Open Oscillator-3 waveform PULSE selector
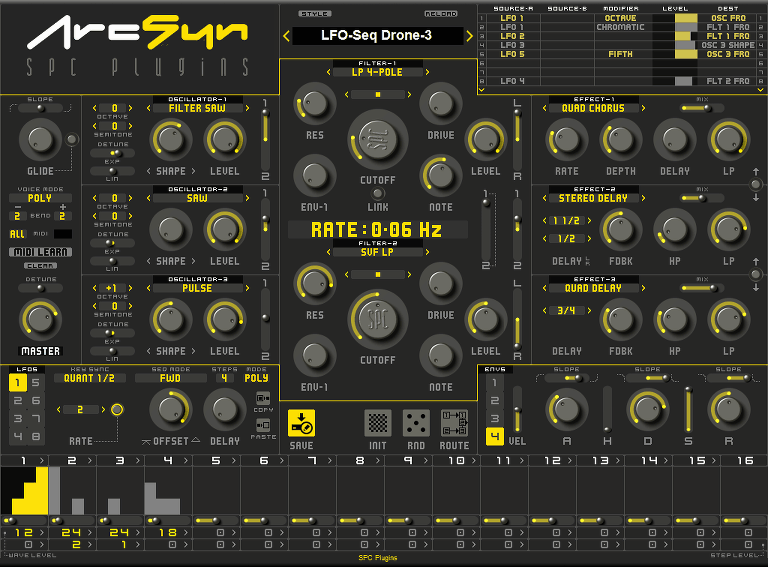This screenshot has width=768, height=567. (x=197, y=288)
